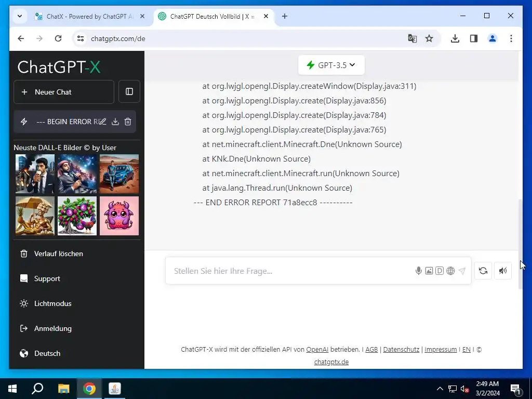Toggle Lichtmodus light mode

coord(46,303)
